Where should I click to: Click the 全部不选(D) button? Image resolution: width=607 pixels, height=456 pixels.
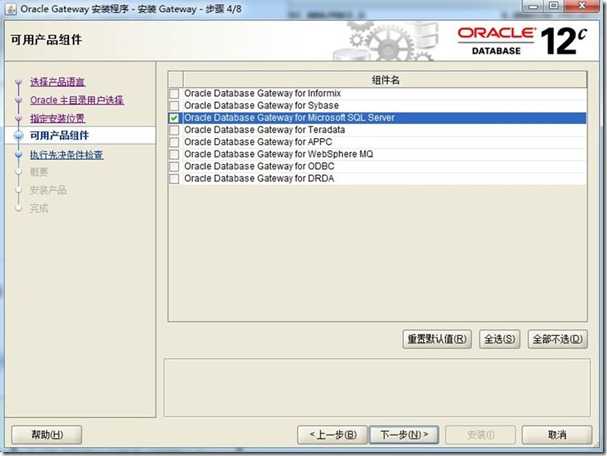point(557,339)
